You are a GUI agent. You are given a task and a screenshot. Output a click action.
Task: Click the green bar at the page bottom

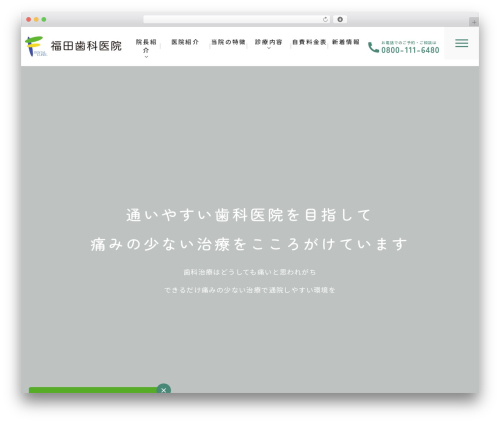click(93, 390)
